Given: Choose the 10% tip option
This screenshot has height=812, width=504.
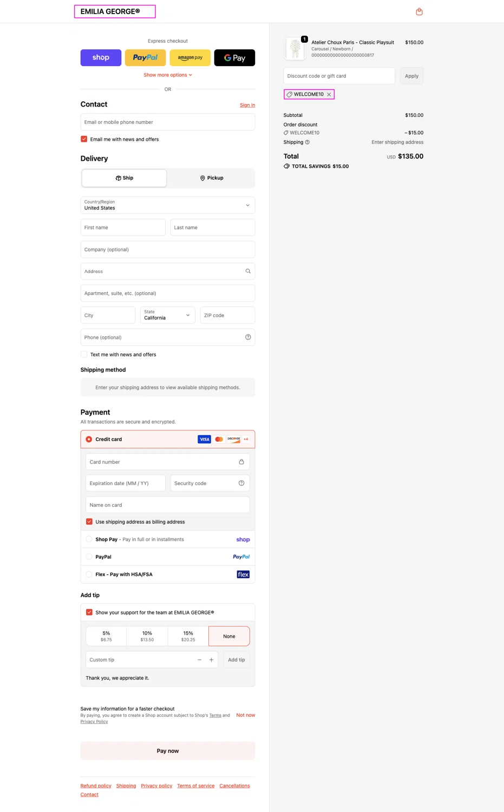Looking at the screenshot, I should [x=147, y=636].
